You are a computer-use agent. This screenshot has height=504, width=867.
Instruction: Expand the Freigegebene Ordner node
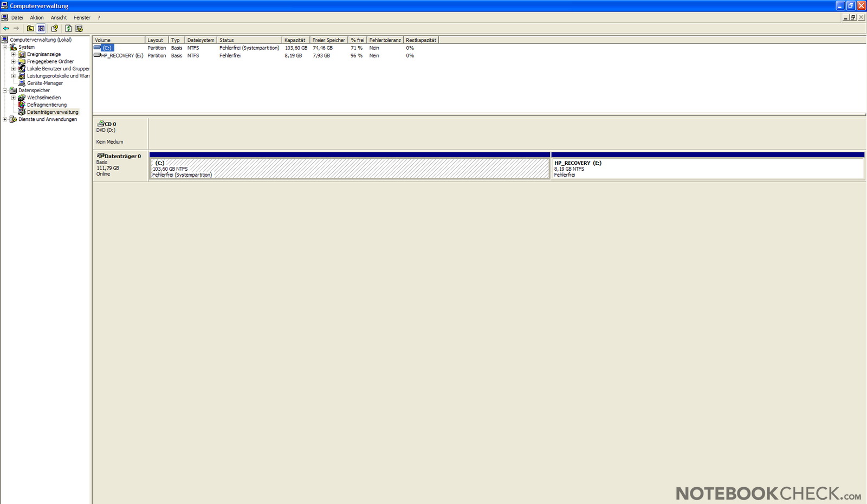point(14,61)
